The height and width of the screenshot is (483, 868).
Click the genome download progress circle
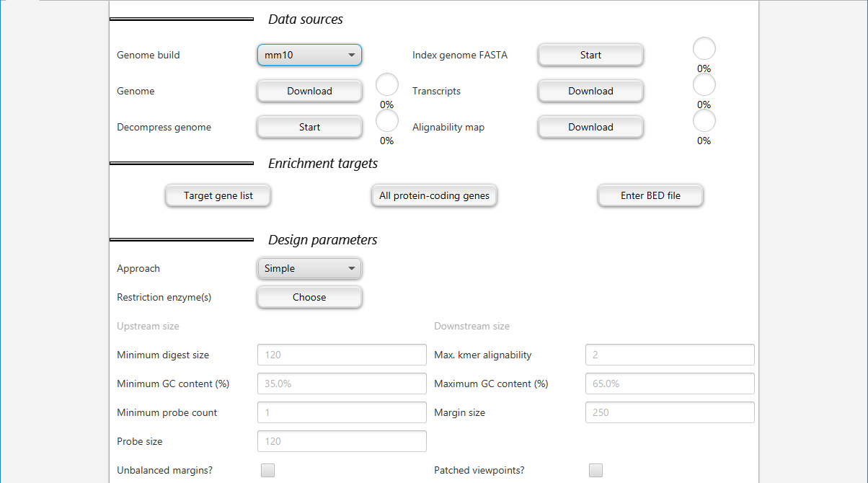(x=387, y=84)
